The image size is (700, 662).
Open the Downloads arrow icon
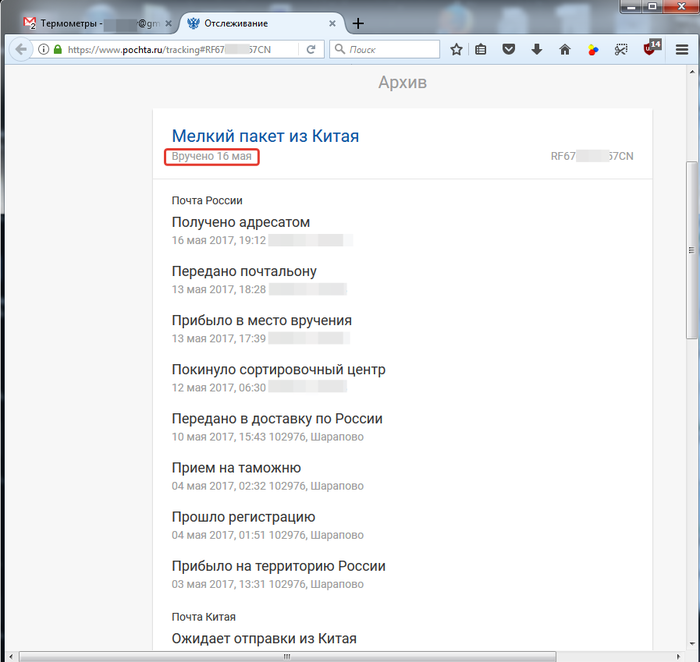(537, 49)
